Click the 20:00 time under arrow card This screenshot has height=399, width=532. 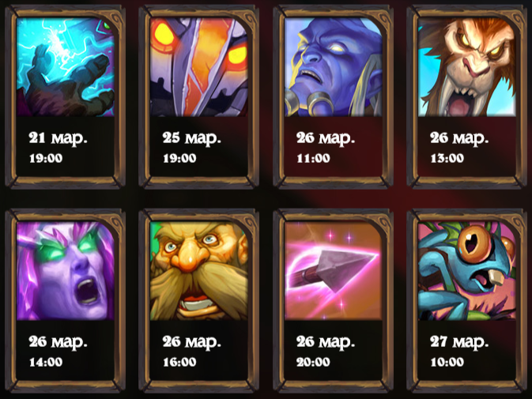coord(313,362)
